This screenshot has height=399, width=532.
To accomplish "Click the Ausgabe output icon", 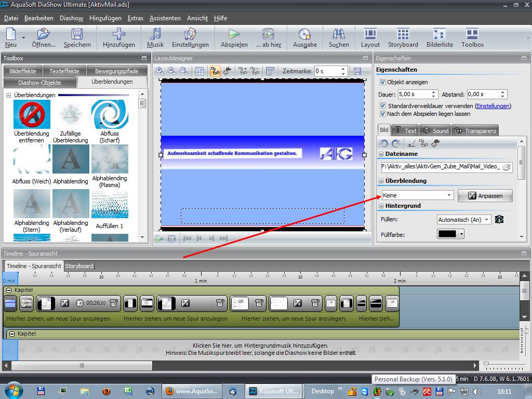I will 305,34.
